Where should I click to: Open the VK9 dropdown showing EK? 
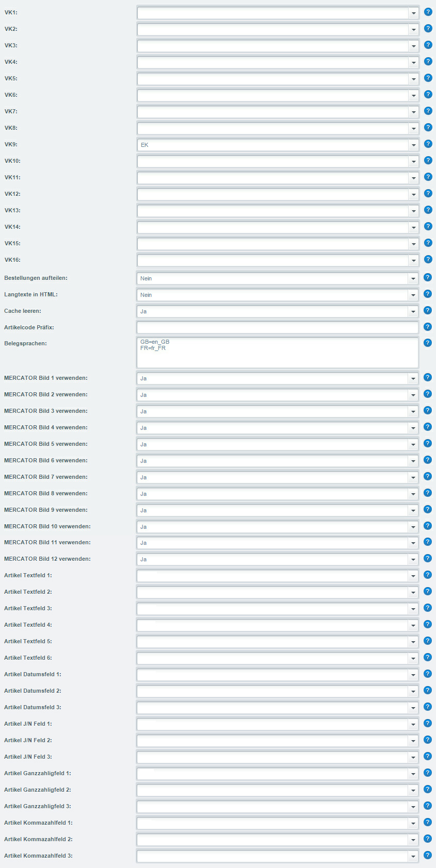click(278, 145)
